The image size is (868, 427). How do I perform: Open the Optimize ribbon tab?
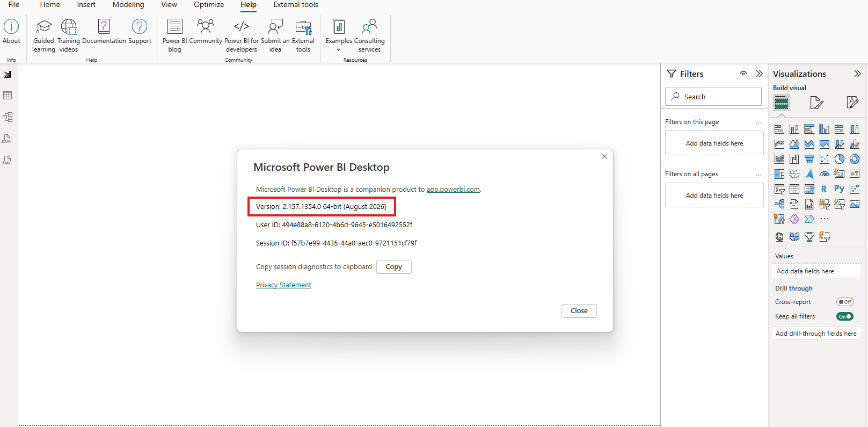(209, 5)
